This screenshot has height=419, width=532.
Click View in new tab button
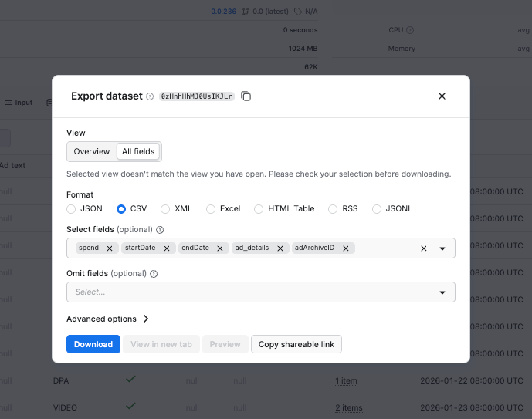[161, 344]
